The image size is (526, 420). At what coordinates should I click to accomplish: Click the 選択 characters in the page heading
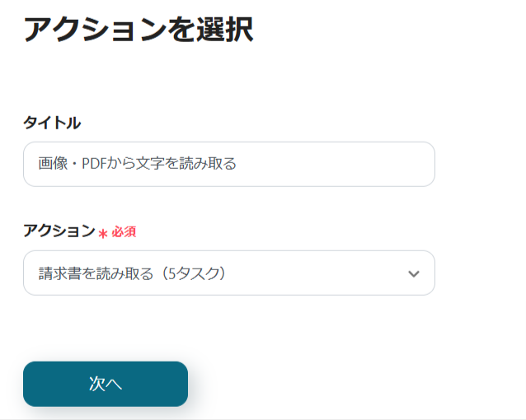(224, 29)
